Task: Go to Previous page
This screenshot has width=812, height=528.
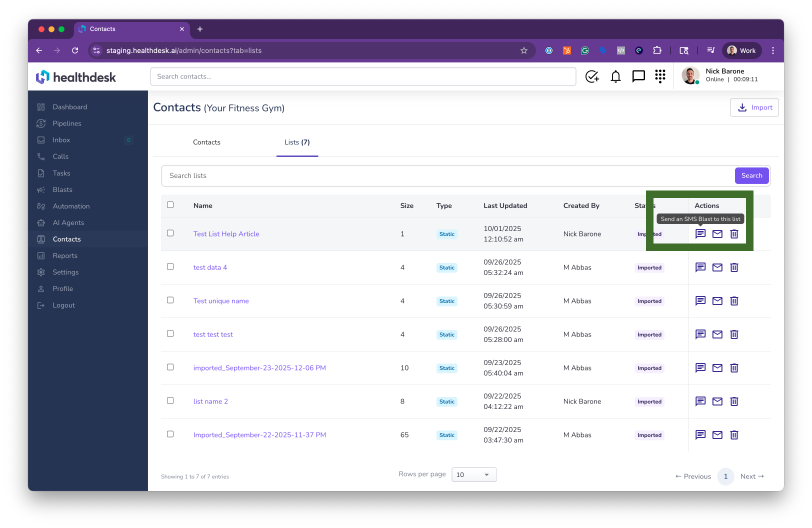Action: [693, 476]
